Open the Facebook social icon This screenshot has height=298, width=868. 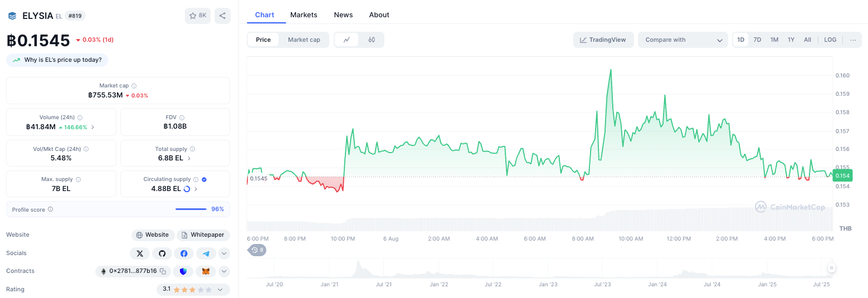click(x=184, y=253)
